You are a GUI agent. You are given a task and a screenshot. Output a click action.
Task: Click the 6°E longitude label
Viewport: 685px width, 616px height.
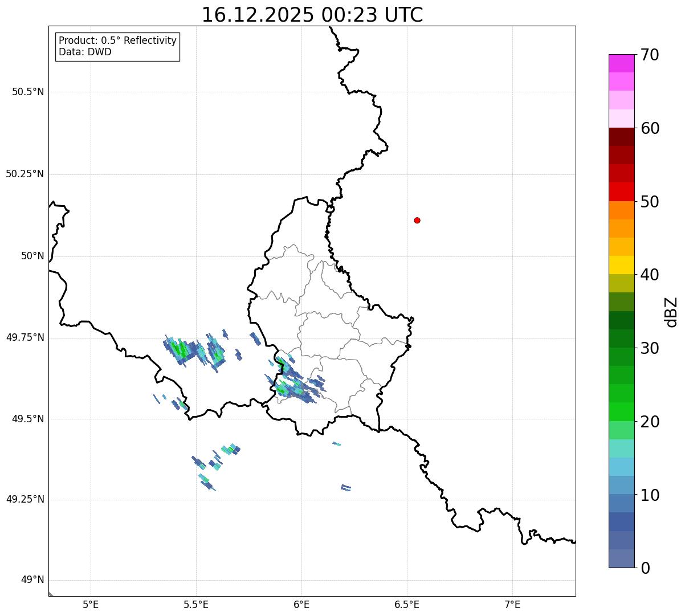coord(301,605)
